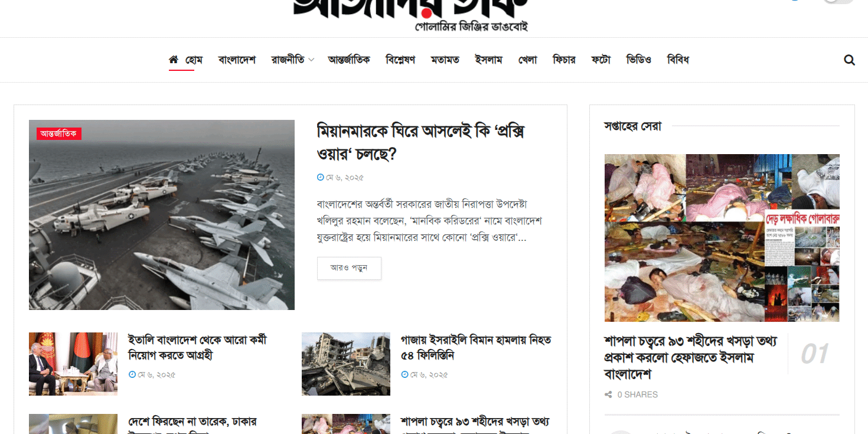Open the Gaza rubble article thumbnail
The height and width of the screenshot is (434, 868).
(x=346, y=364)
